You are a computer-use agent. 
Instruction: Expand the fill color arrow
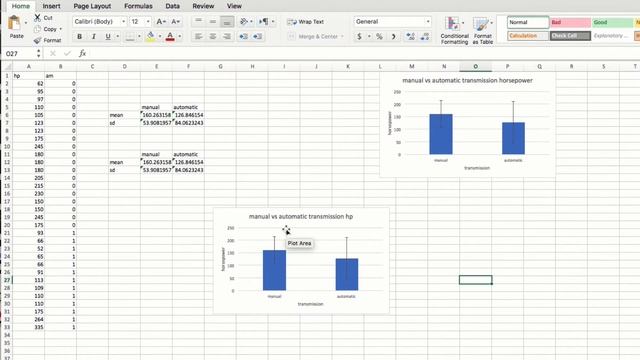(x=160, y=37)
